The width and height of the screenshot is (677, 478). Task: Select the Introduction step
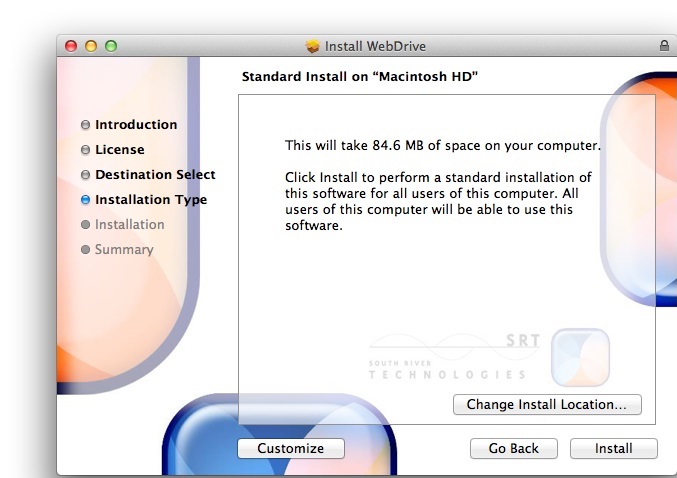pyautogui.click(x=136, y=125)
